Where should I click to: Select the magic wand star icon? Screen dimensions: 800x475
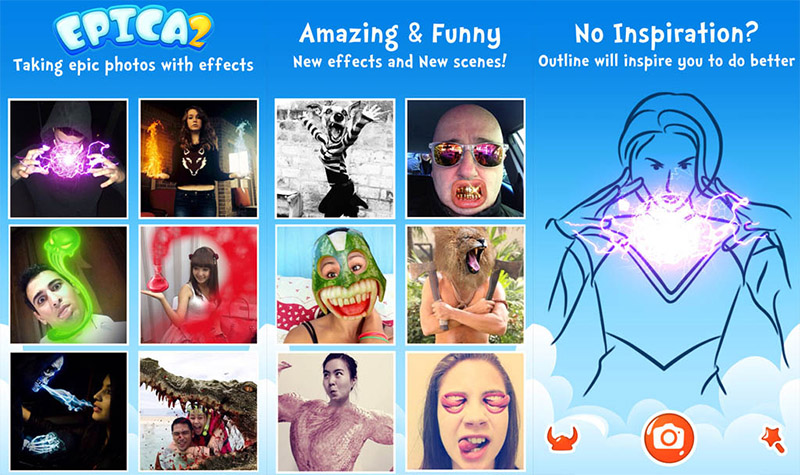click(x=773, y=440)
